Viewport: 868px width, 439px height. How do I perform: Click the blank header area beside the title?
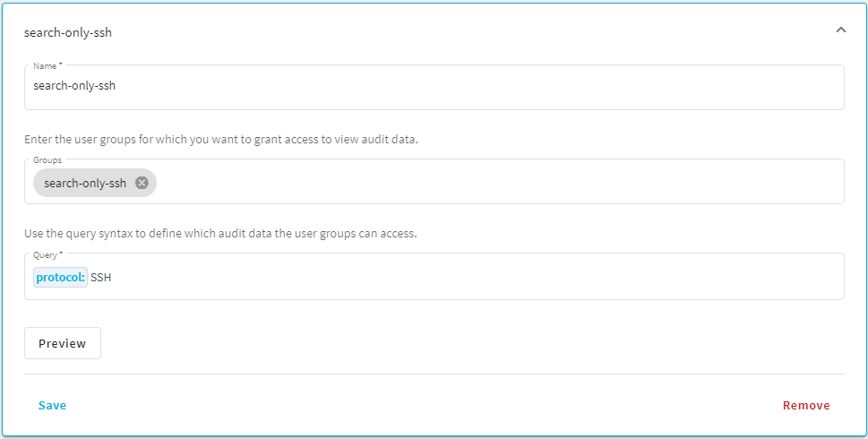pyautogui.click(x=470, y=32)
